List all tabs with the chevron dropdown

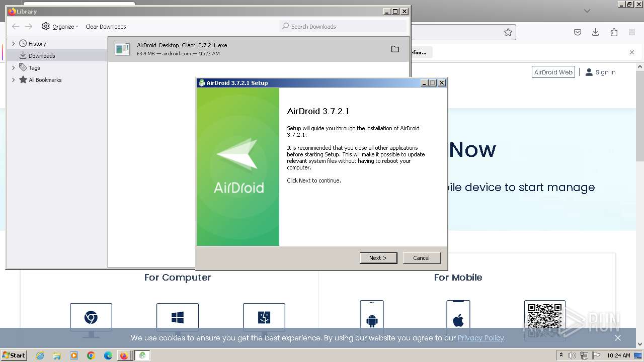point(587,11)
